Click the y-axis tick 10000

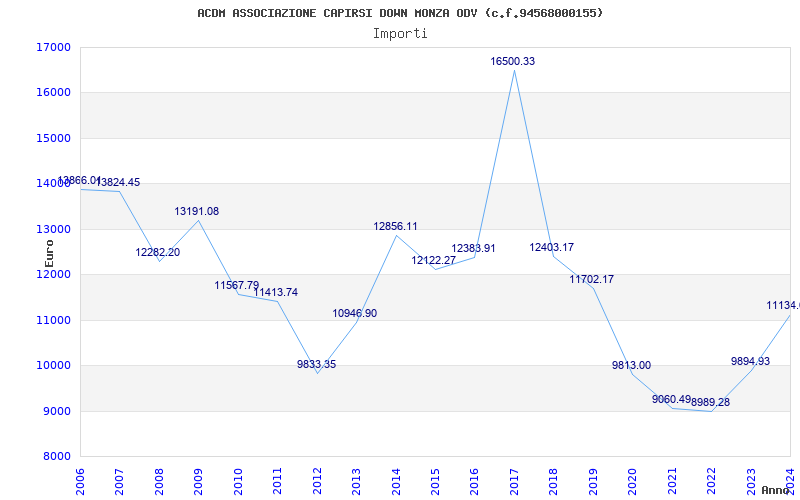(54, 366)
